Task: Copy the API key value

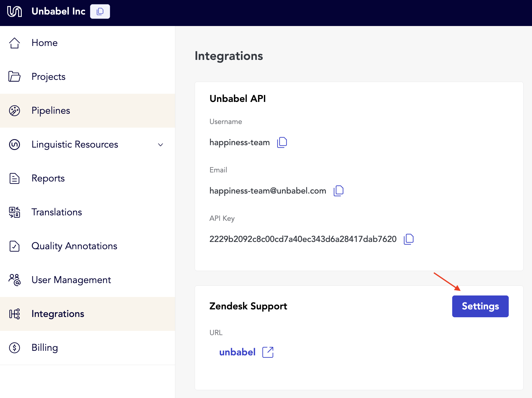Action: [409, 239]
